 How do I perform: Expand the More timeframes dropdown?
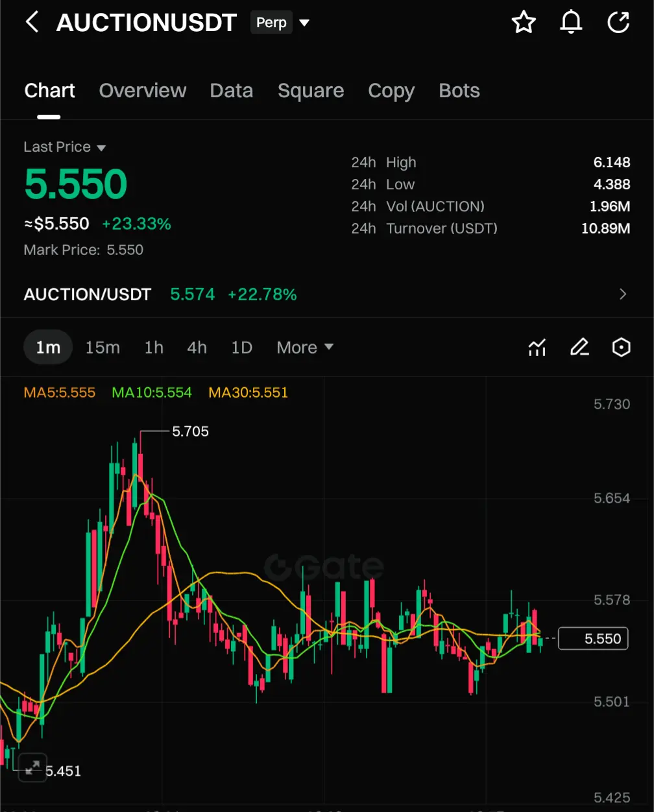tap(305, 348)
